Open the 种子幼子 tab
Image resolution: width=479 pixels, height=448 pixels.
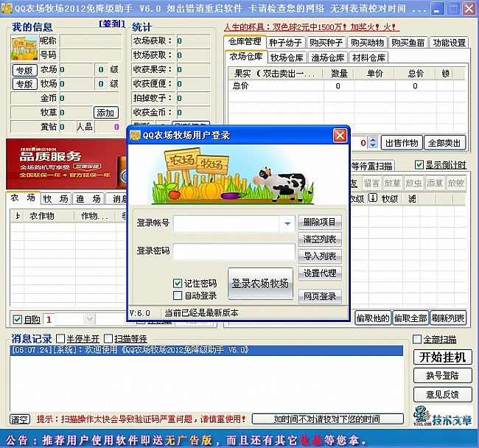285,43
